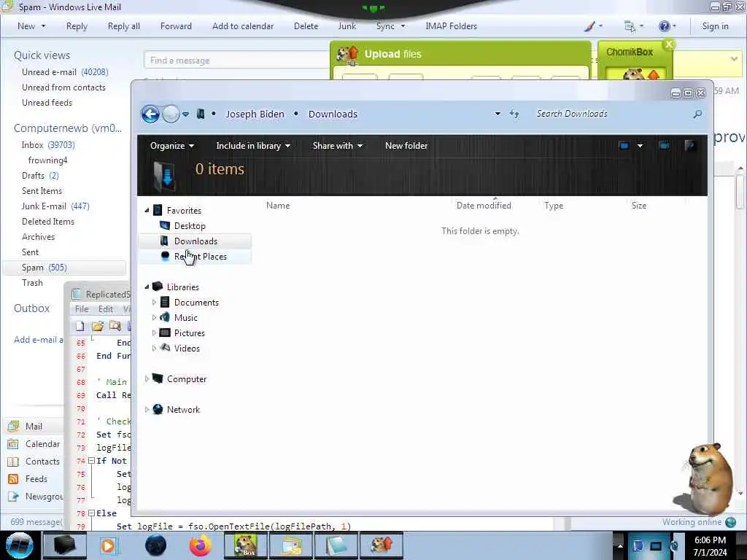
Task: Open Firefox from the taskbar
Action: pyautogui.click(x=201, y=545)
